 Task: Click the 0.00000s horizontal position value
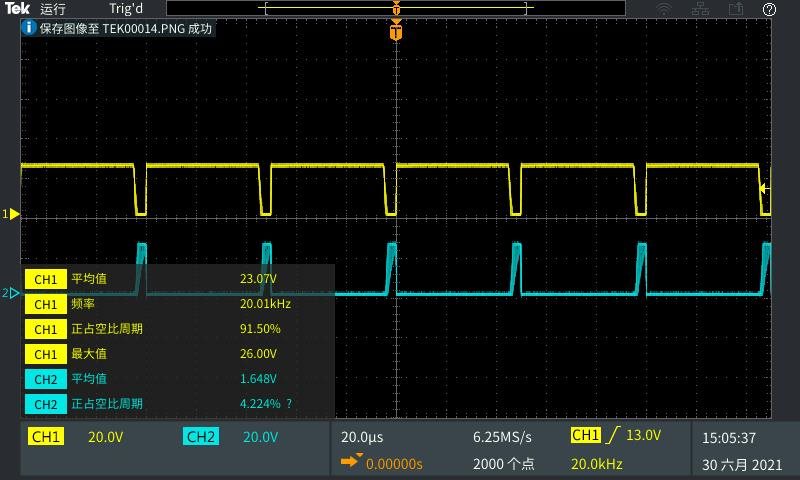(394, 464)
